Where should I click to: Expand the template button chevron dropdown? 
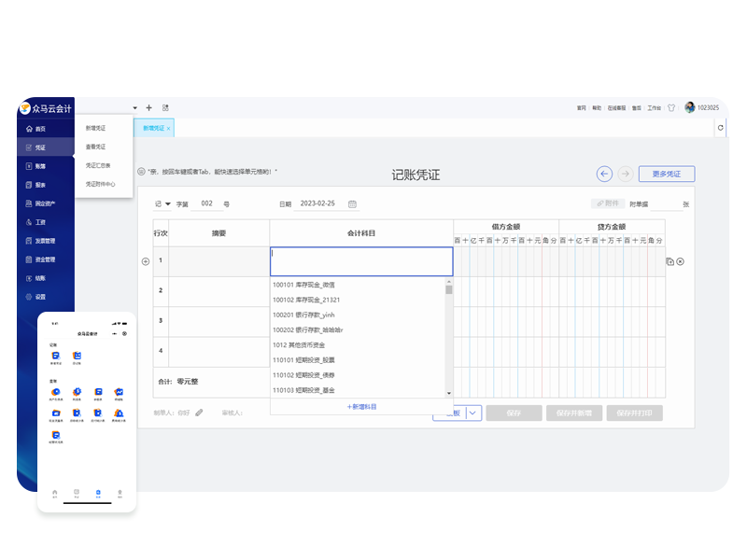[473, 413]
